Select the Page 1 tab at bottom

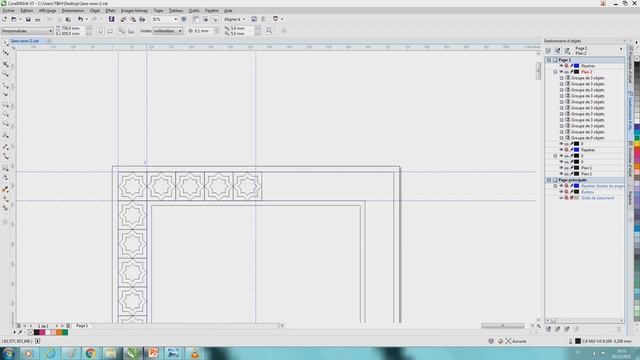click(82, 326)
